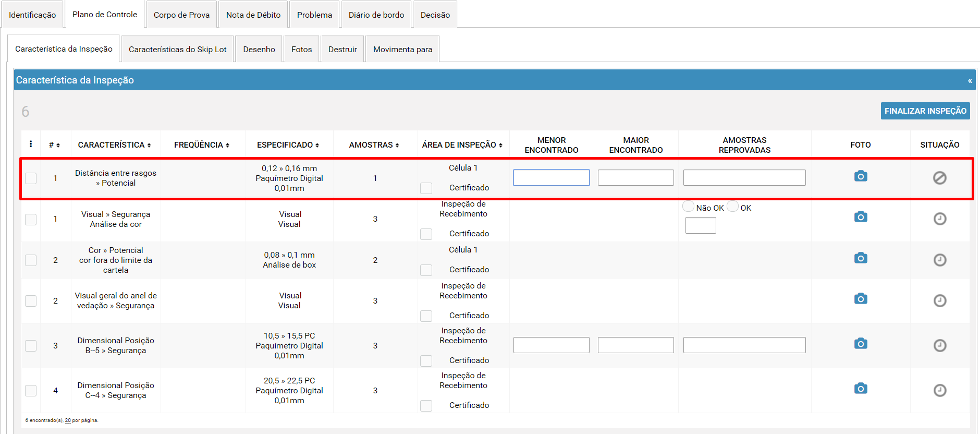The height and width of the screenshot is (434, 980).
Task: Open the Desenho sub-tab
Action: tap(259, 49)
